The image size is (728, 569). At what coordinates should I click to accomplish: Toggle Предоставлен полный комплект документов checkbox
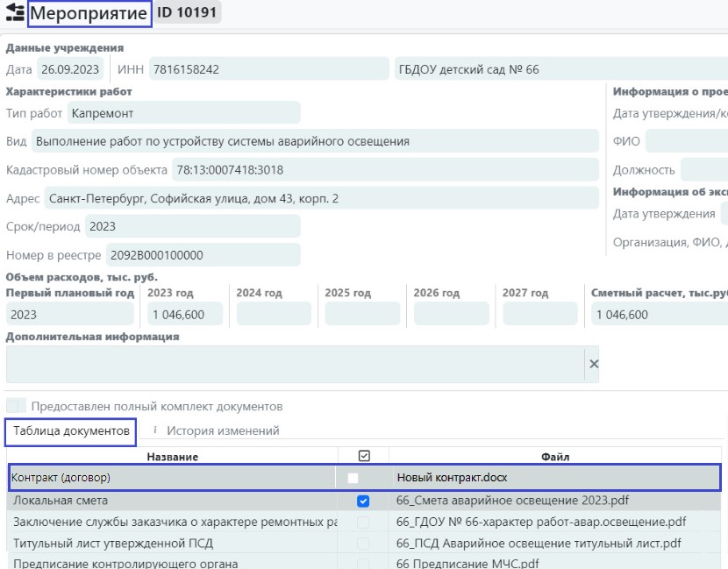tap(16, 406)
